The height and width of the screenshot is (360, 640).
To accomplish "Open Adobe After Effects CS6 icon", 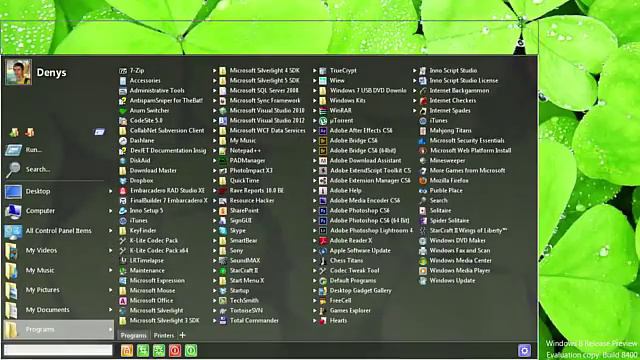I will [x=323, y=131].
